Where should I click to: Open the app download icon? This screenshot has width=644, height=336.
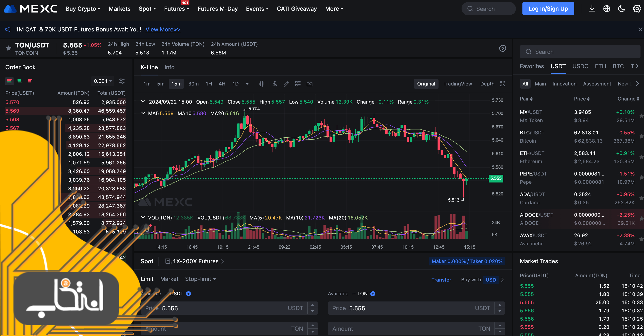coord(592,8)
